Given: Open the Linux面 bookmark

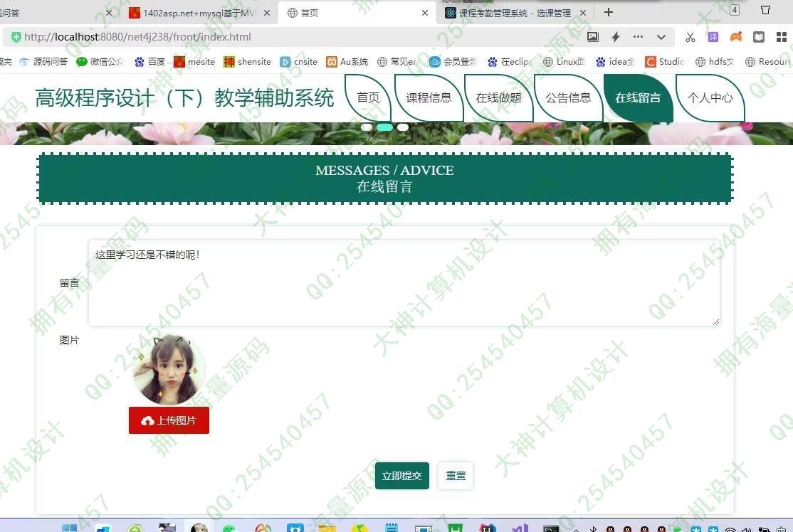Looking at the screenshot, I should click(564, 62).
